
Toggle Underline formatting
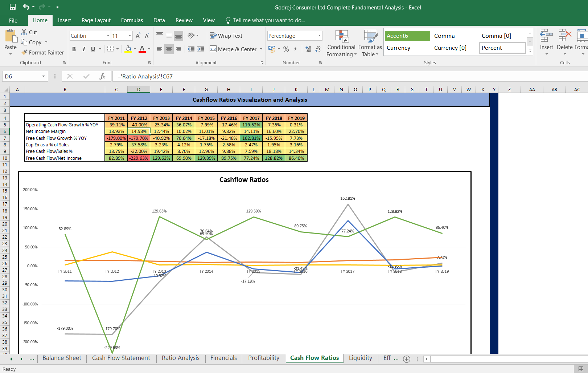coord(93,49)
